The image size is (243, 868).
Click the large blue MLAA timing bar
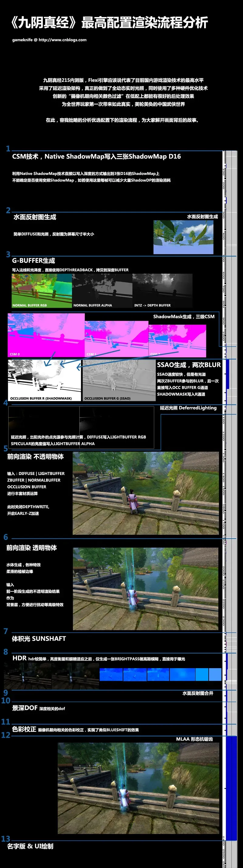(231, 788)
